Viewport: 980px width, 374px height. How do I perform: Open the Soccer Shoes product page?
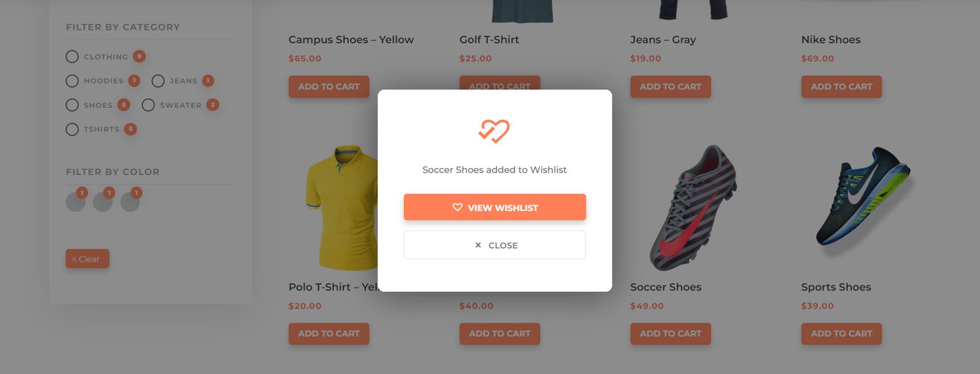(x=665, y=287)
